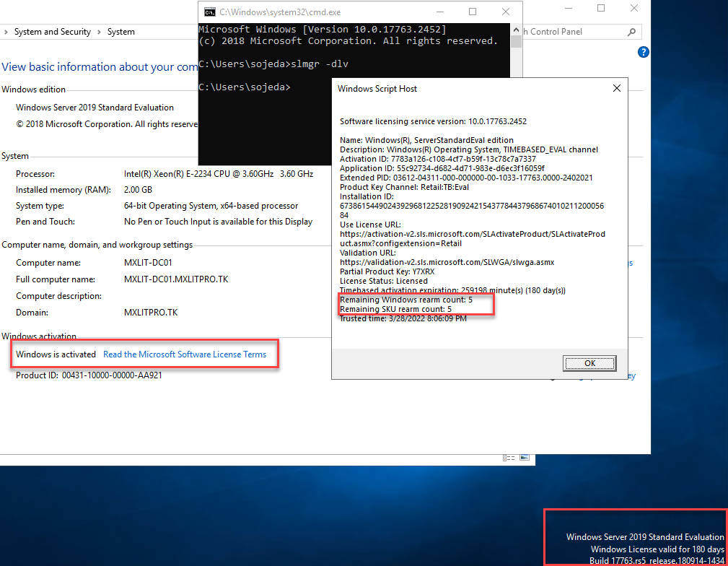This screenshot has width=728, height=566.
Task: Close the Windows Script Host dialog
Action: (616, 88)
